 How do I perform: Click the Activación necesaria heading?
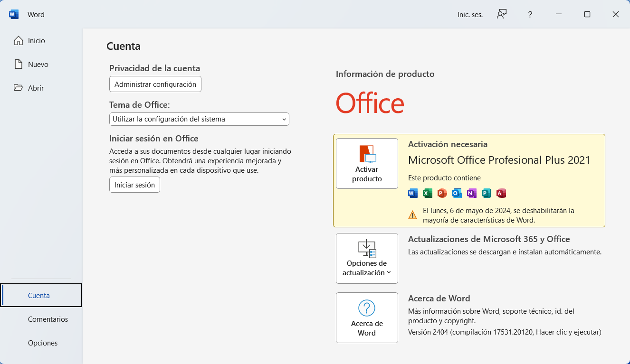448,144
